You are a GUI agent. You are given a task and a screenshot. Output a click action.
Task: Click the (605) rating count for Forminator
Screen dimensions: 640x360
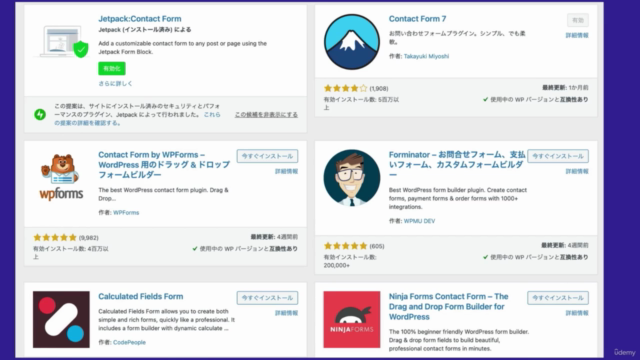point(377,246)
